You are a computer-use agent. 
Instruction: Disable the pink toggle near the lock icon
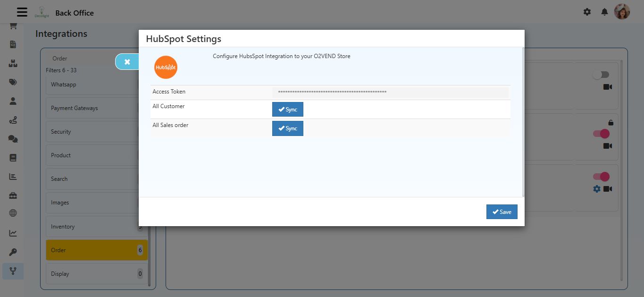(x=601, y=134)
